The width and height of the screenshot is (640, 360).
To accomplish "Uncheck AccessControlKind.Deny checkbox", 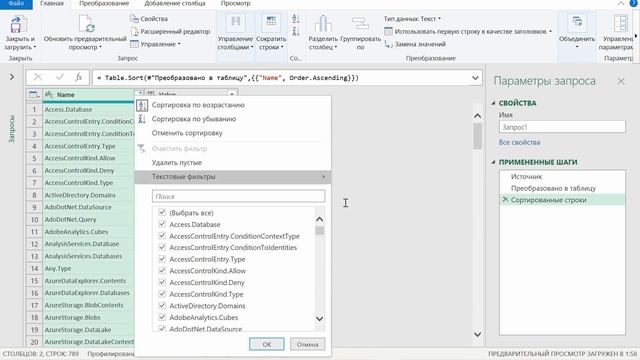I will click(162, 282).
